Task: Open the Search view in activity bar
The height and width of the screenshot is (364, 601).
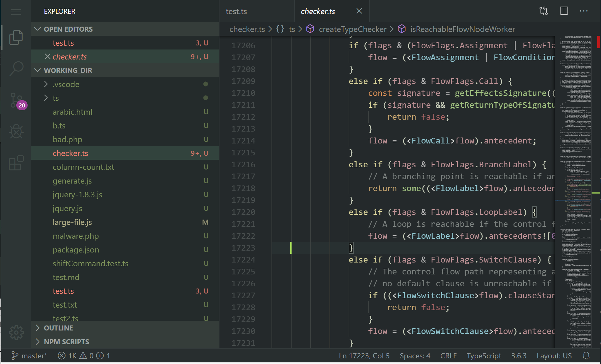Action: click(x=16, y=68)
